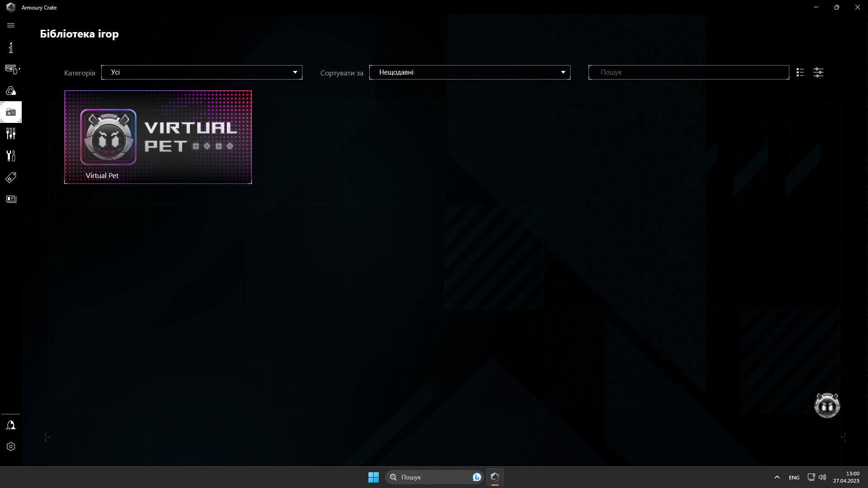Open Scenario Profiles sliders sidebar icon

coord(11,134)
